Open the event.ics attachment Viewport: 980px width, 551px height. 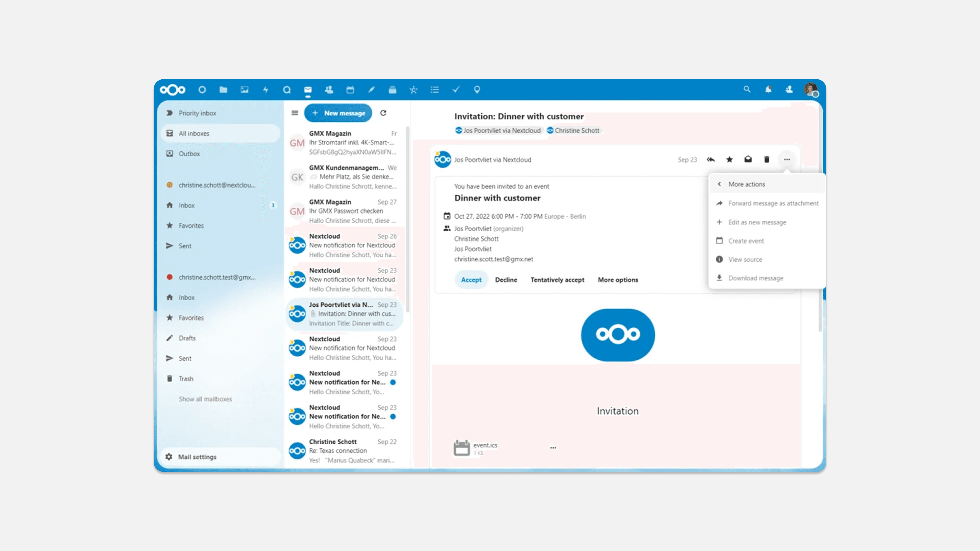click(x=475, y=448)
